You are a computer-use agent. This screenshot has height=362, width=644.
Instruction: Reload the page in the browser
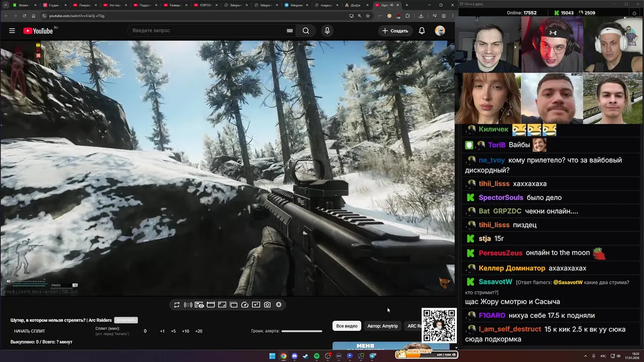click(24, 16)
